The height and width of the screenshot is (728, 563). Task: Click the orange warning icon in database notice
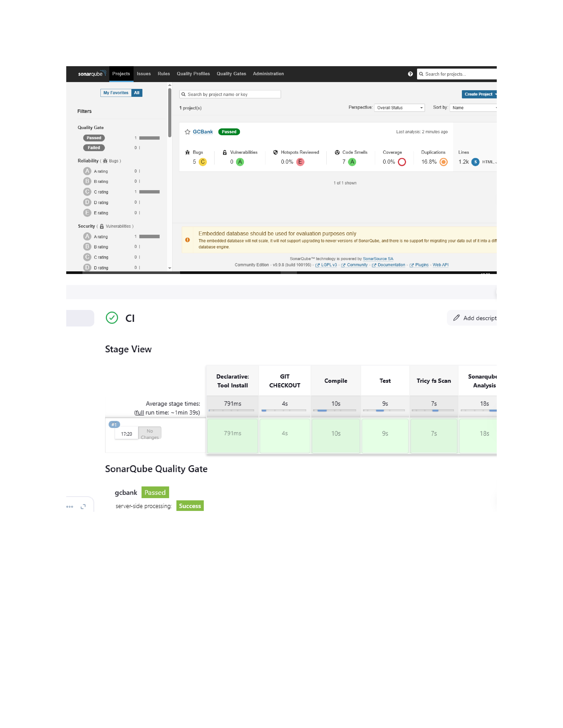coord(187,240)
